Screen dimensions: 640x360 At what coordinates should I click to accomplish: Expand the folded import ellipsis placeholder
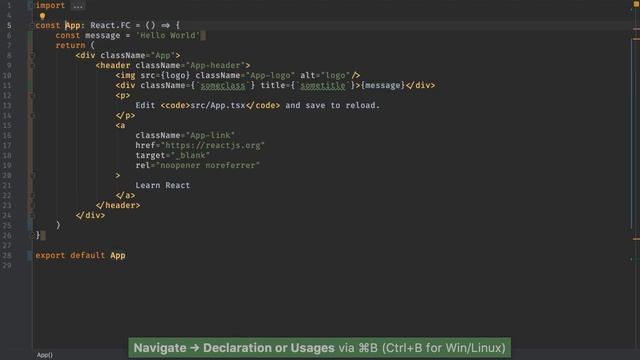tap(78, 6)
